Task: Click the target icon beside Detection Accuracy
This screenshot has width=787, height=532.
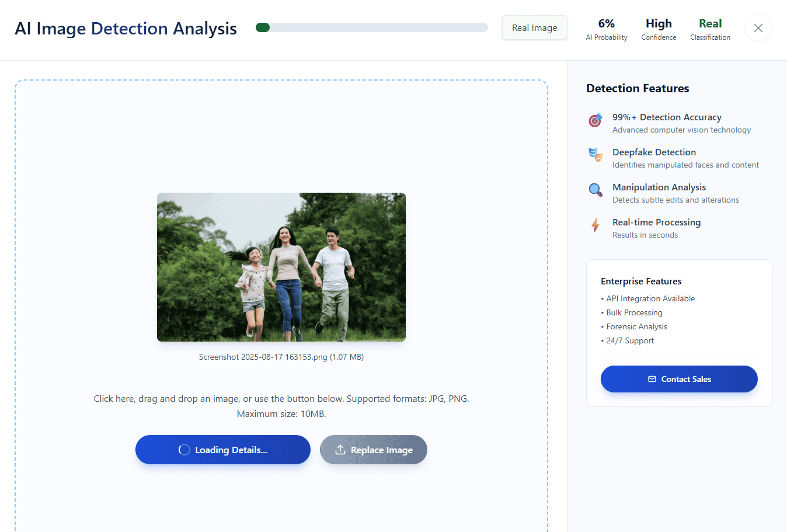Action: [x=595, y=120]
